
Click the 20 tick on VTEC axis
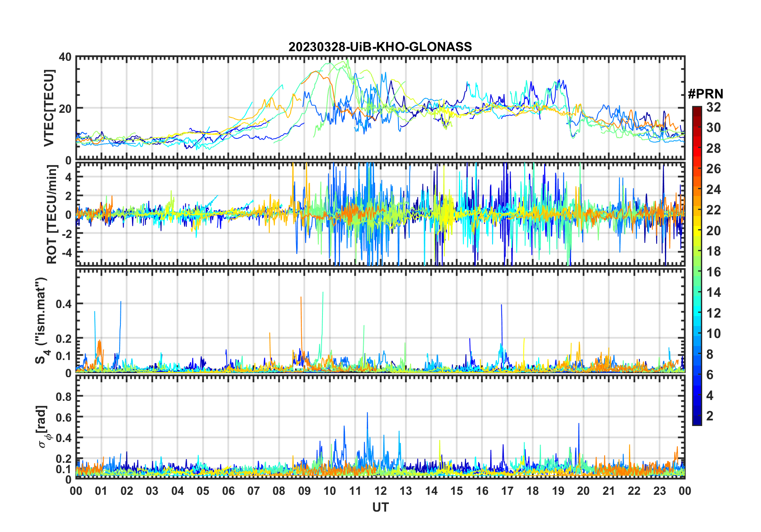point(65,108)
